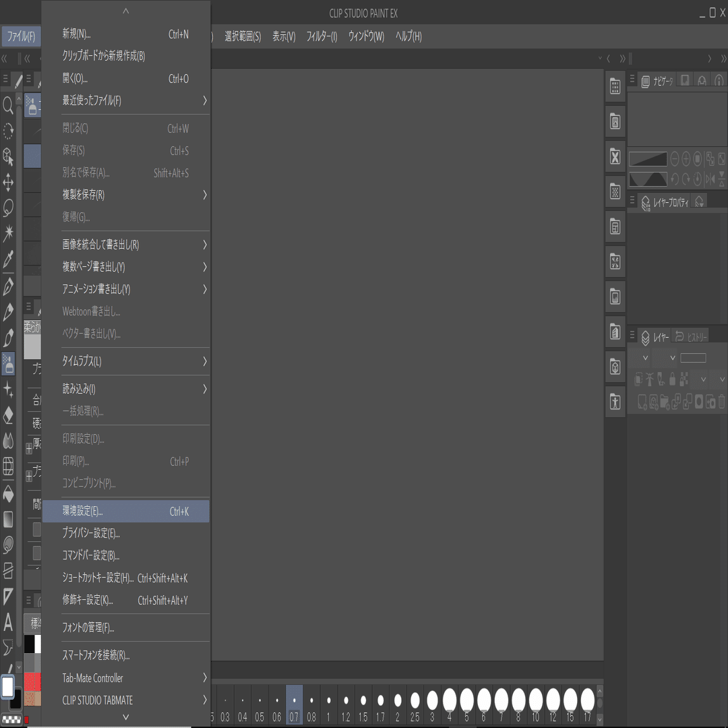Screen dimensions: 728x728
Task: Click Navigator rotate right button
Action: 686,179
